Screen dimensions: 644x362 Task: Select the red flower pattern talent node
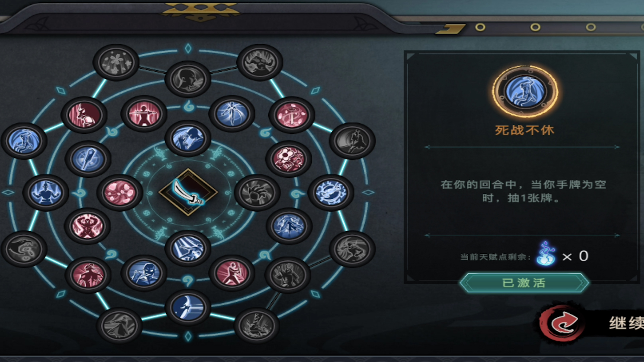(288, 159)
